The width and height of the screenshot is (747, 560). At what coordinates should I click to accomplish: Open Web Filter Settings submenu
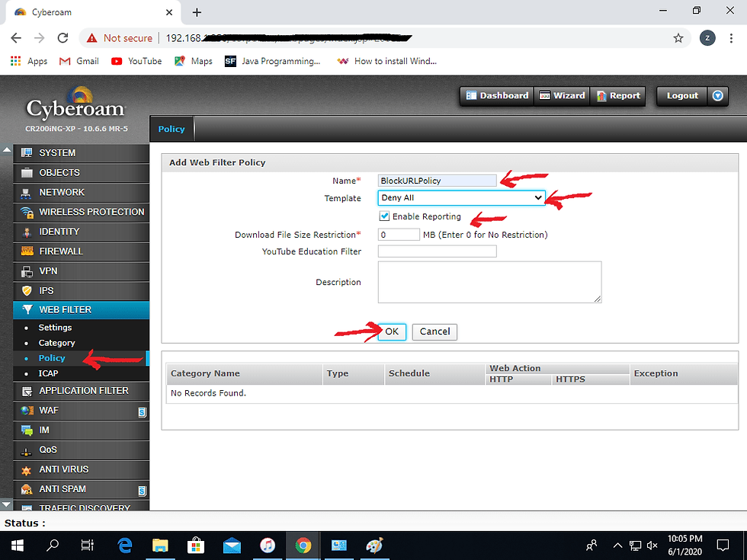coord(55,328)
